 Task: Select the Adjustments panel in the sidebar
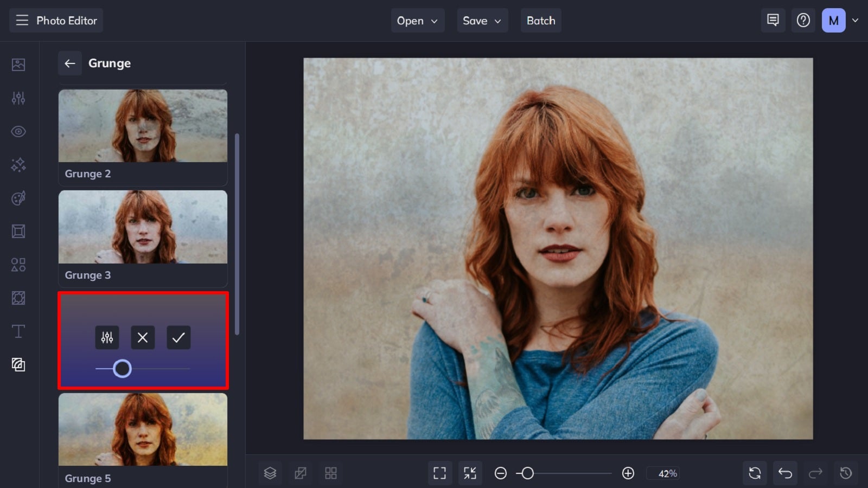coord(18,98)
